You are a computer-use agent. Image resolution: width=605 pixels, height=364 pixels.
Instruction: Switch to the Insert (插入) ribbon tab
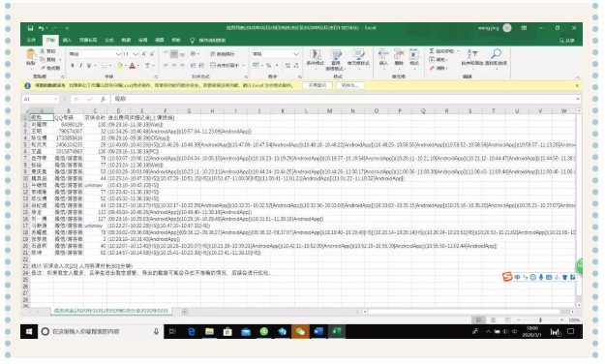point(67,40)
